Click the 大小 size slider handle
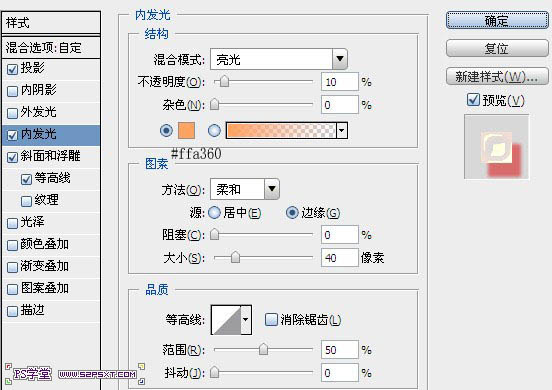 click(x=235, y=258)
